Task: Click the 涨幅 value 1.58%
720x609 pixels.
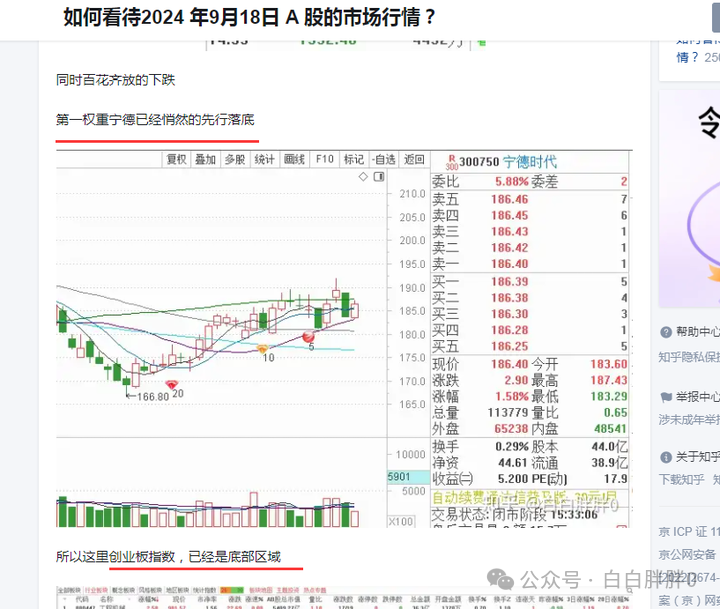Action: pos(512,396)
